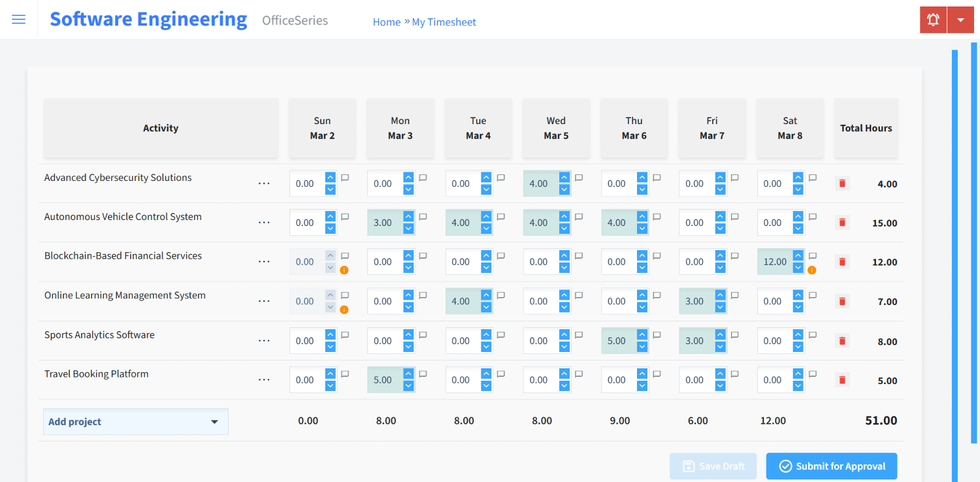980x482 pixels.
Task: Open the Add project dropdown
Action: [135, 421]
